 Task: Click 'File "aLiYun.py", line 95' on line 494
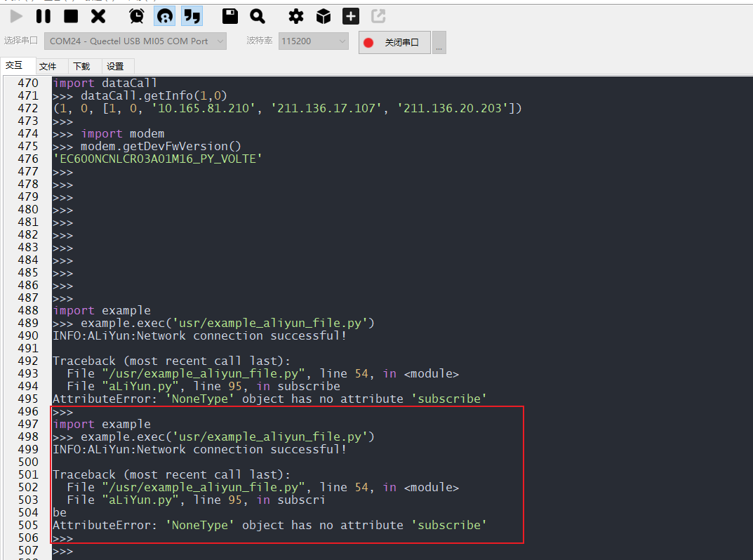(x=154, y=387)
